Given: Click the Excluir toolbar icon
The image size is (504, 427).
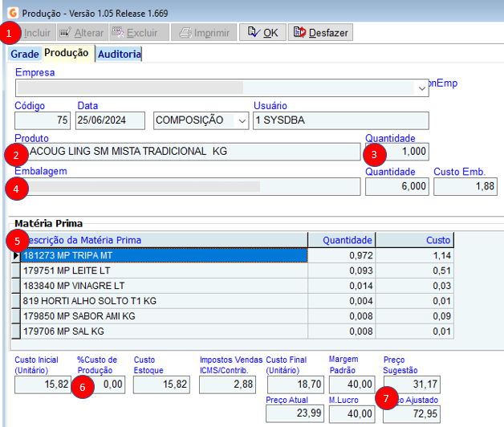Looking at the screenshot, I should (118, 33).
